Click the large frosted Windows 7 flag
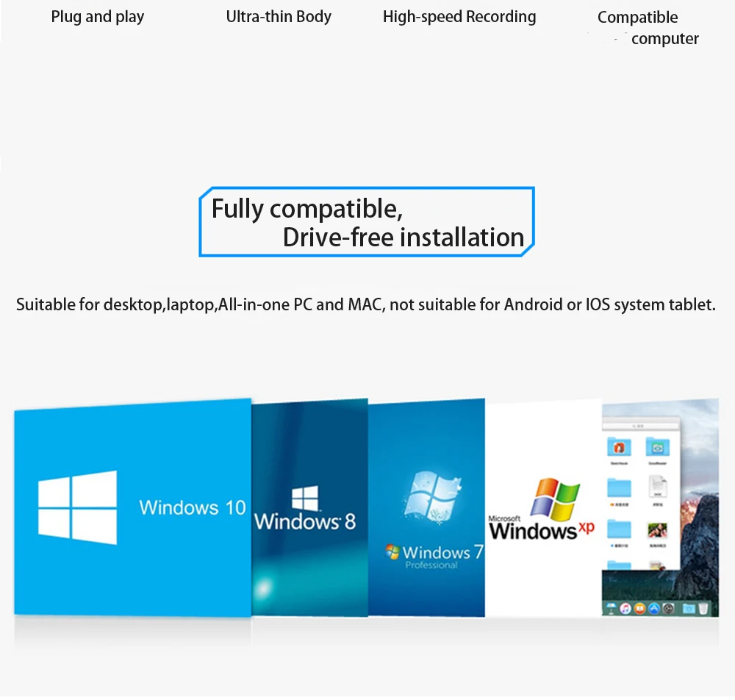 pyautogui.click(x=433, y=498)
